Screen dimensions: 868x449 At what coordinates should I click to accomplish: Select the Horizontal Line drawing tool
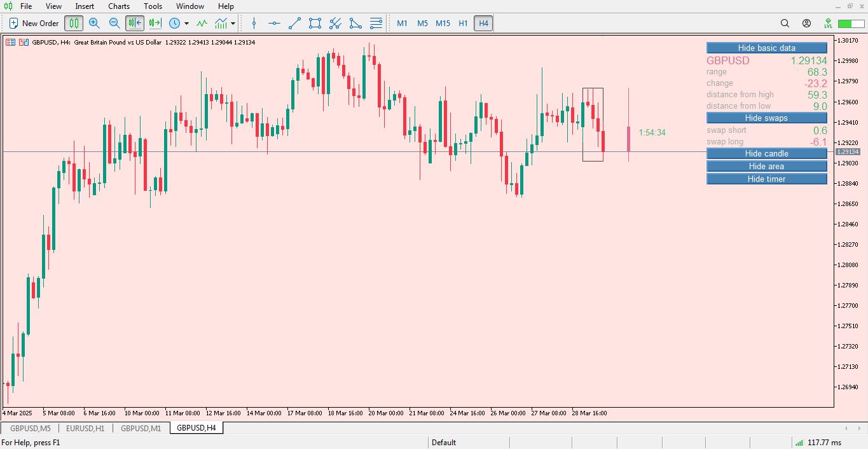274,23
